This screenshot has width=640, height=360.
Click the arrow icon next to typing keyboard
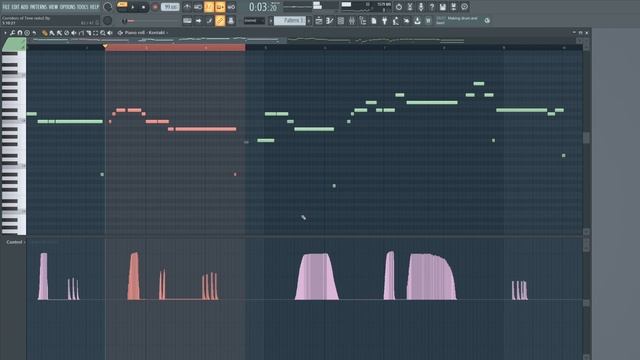198,20
